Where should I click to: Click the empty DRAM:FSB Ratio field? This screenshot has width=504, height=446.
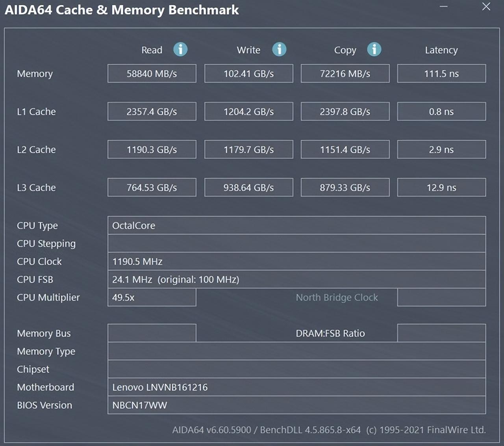[x=441, y=333]
